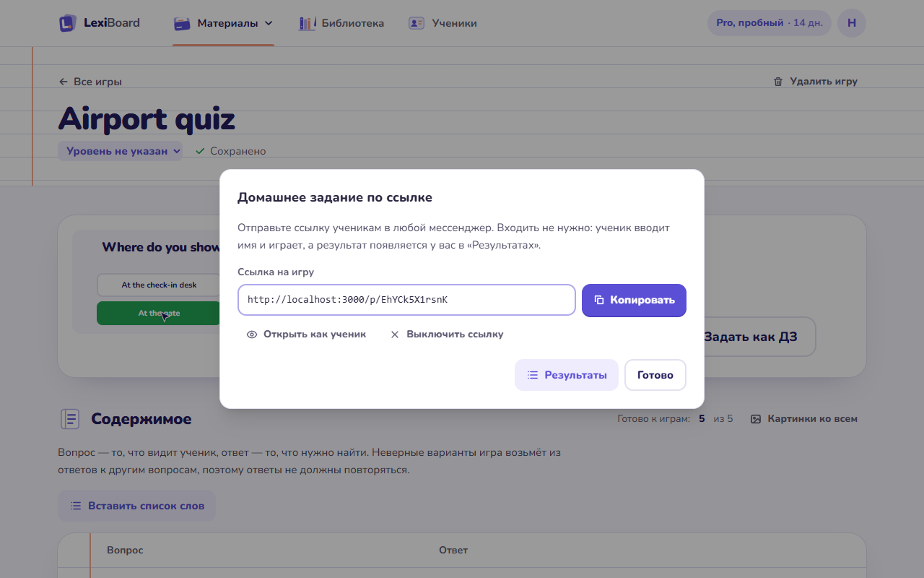
Task: Open the H user avatar menu
Action: point(852,23)
